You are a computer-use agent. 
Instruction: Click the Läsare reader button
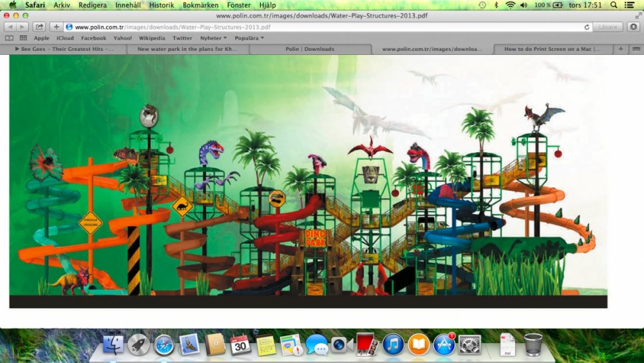point(607,27)
